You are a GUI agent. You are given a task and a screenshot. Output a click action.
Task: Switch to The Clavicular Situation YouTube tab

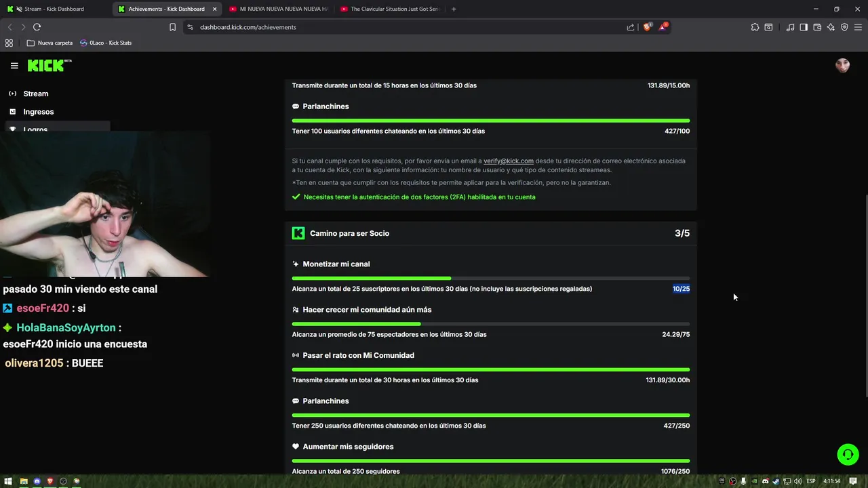pos(390,9)
